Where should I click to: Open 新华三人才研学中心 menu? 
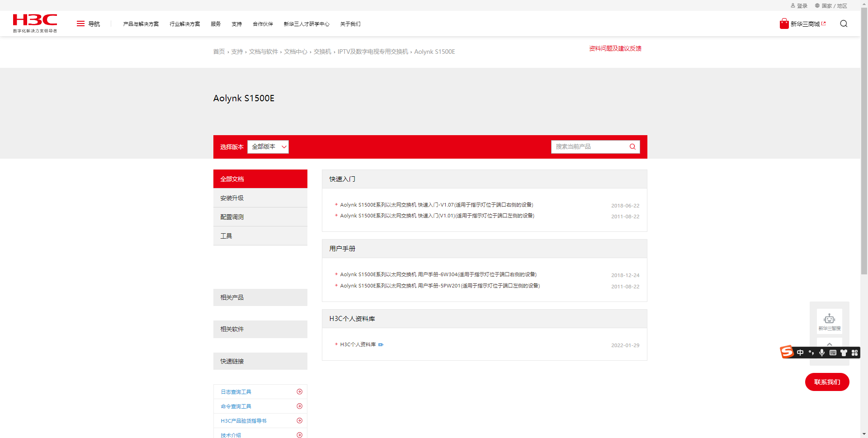(307, 24)
